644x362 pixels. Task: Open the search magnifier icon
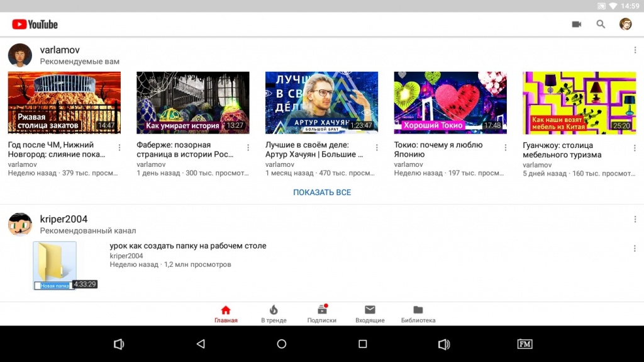pyautogui.click(x=601, y=25)
